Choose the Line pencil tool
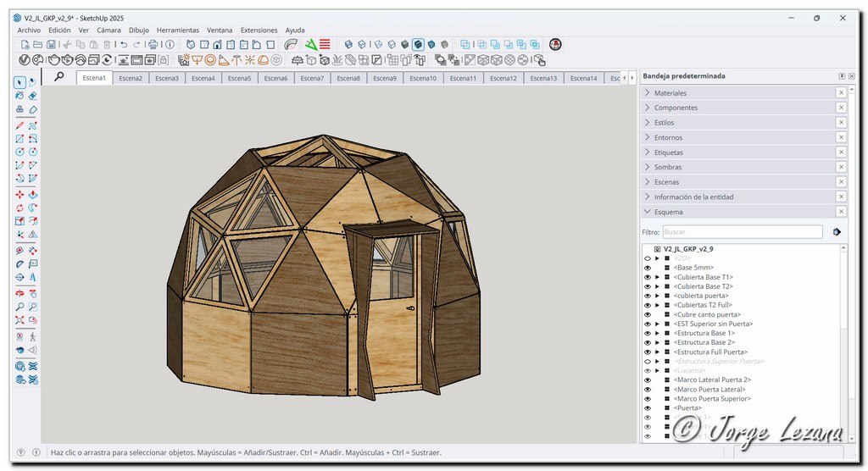 19,125
